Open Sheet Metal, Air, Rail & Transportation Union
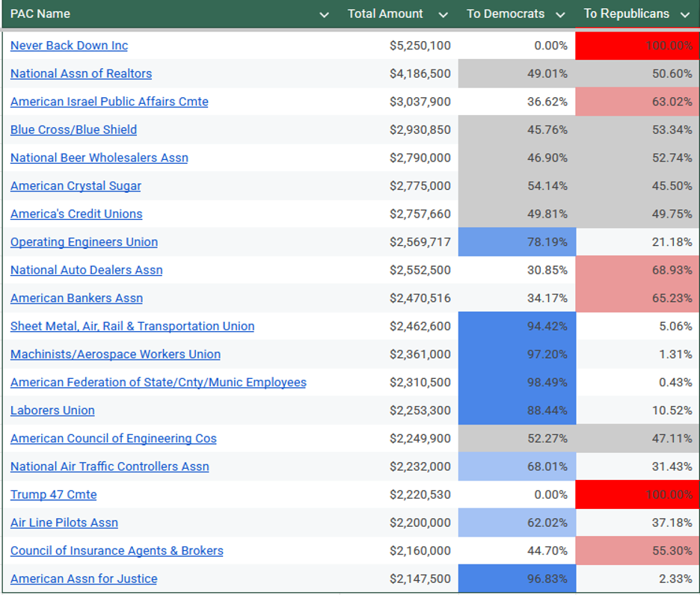Screen dimensions: 700x595 [132, 327]
